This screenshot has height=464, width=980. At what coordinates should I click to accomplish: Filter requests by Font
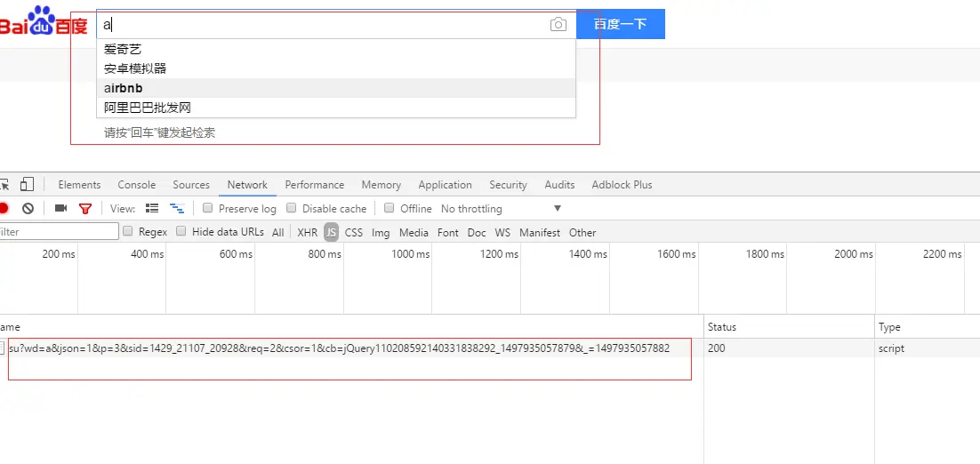click(x=448, y=232)
